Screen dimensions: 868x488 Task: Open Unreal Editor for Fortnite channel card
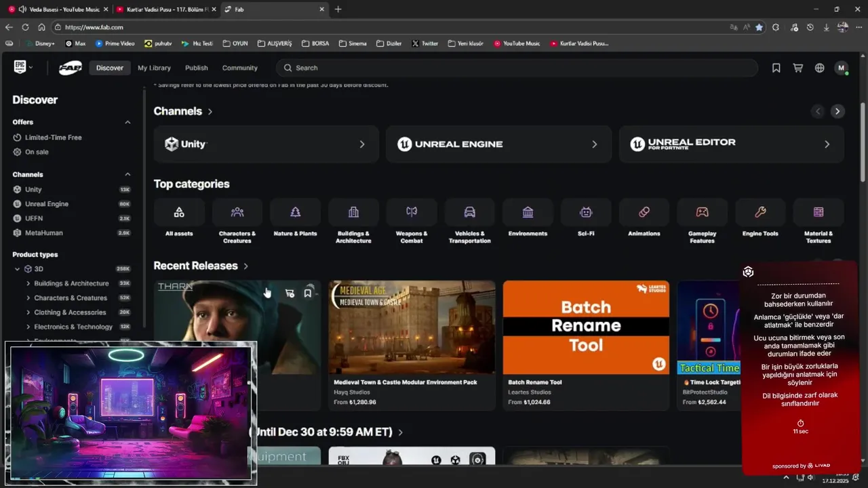[731, 144]
